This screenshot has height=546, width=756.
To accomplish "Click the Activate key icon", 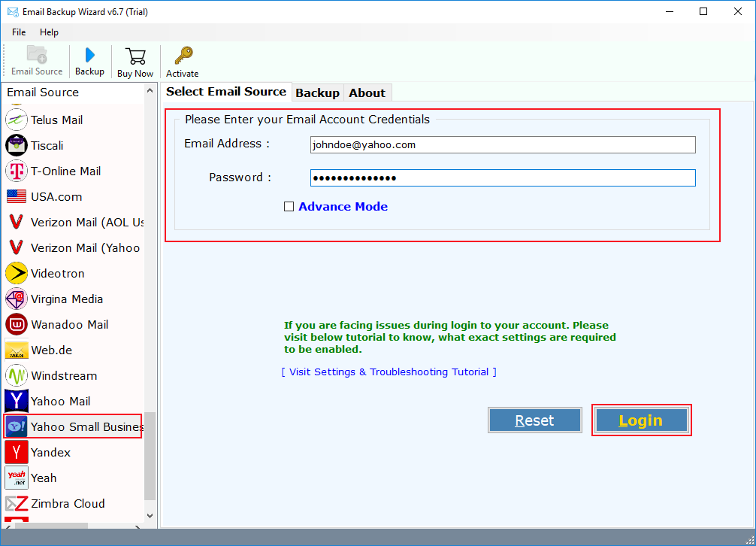I will [x=183, y=56].
